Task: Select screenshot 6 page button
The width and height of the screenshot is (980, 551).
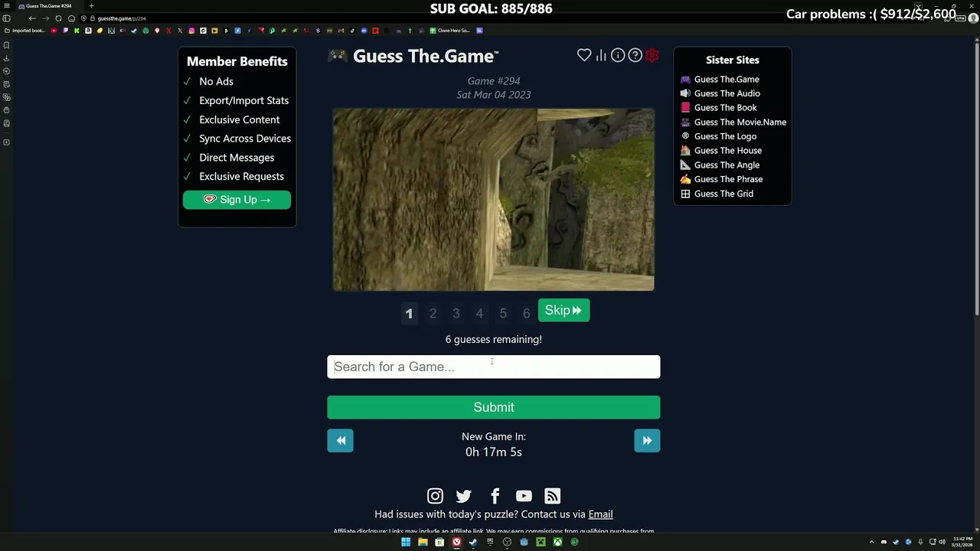Action: 526,314
